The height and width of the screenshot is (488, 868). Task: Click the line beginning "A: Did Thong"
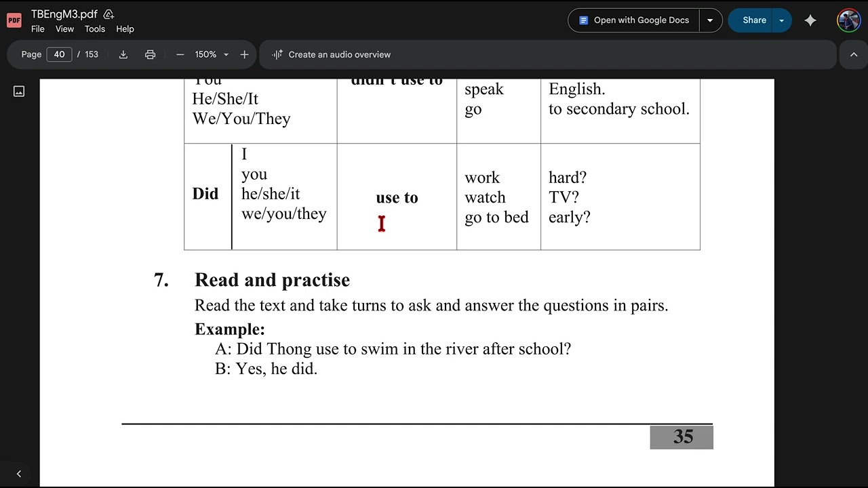tap(393, 349)
